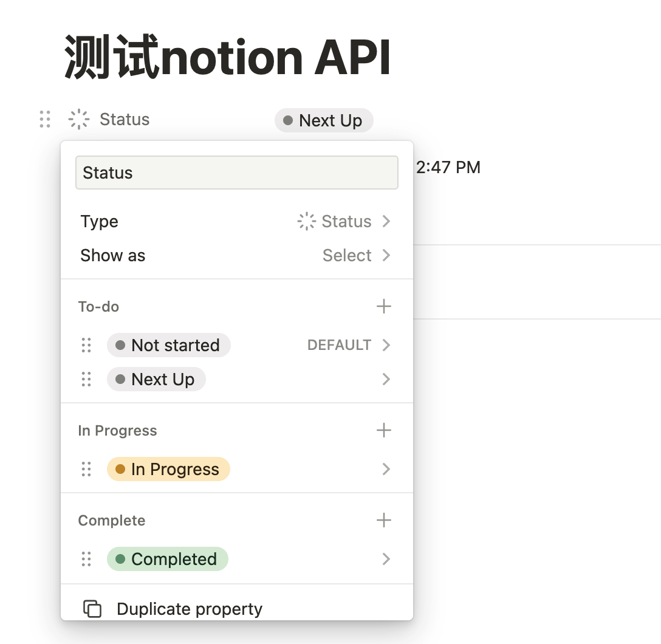Add a new option to In Progress group
Screen dimensions: 661x644
pyautogui.click(x=383, y=431)
